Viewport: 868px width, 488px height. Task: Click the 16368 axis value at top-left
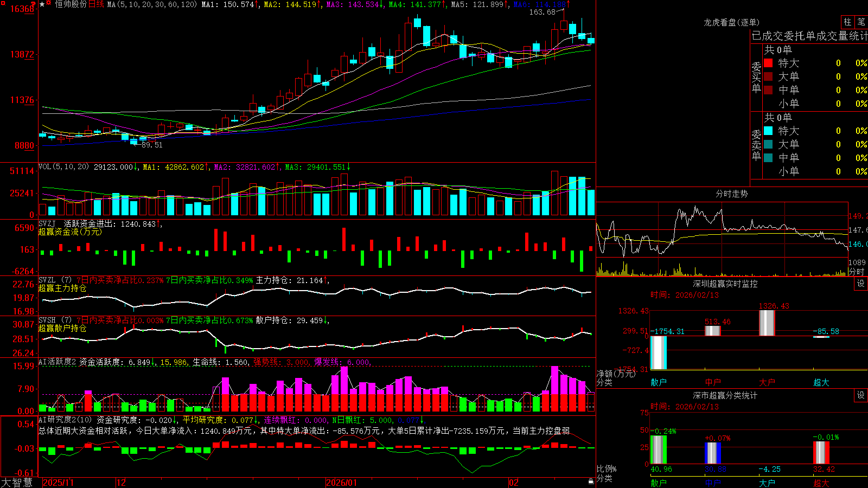pos(22,9)
